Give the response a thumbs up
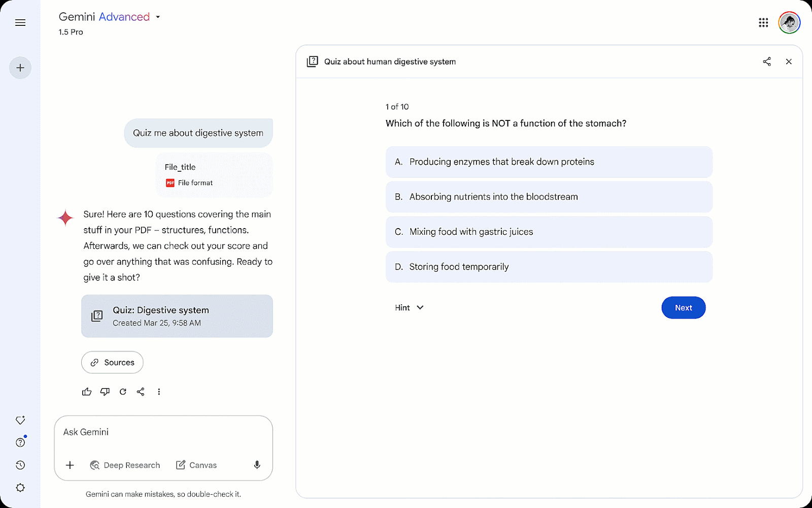The image size is (812, 508). (x=87, y=392)
